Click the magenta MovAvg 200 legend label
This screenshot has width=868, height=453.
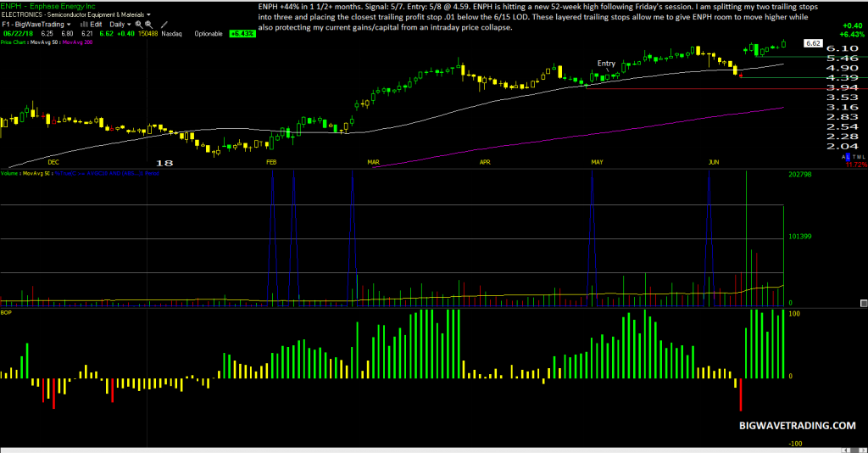(77, 42)
